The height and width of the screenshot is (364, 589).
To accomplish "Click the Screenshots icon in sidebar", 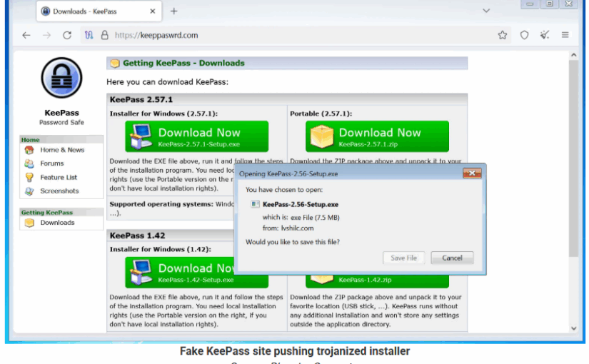I will [x=29, y=191].
